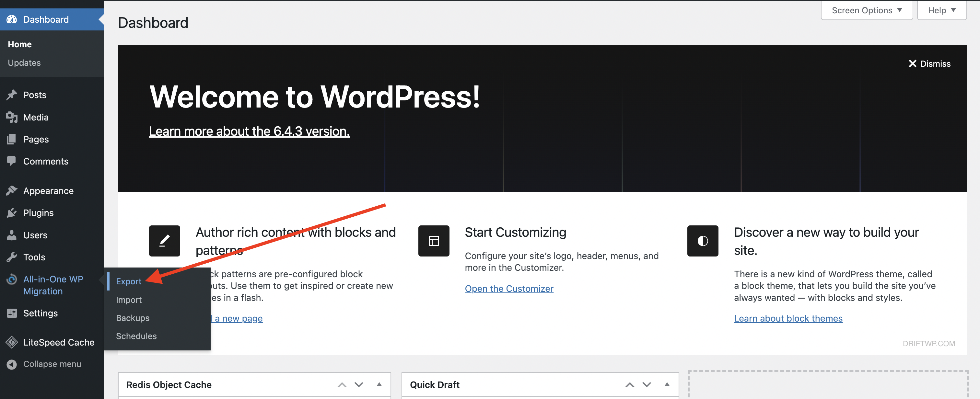Screen dimensions: 980x399
Task: Click the Start Customizing heading
Action: pyautogui.click(x=516, y=233)
